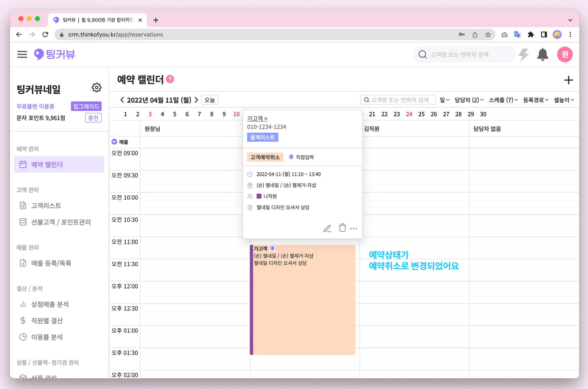This screenshot has height=389, width=588.
Task: Go to the next day with right chevron
Action: [x=196, y=100]
